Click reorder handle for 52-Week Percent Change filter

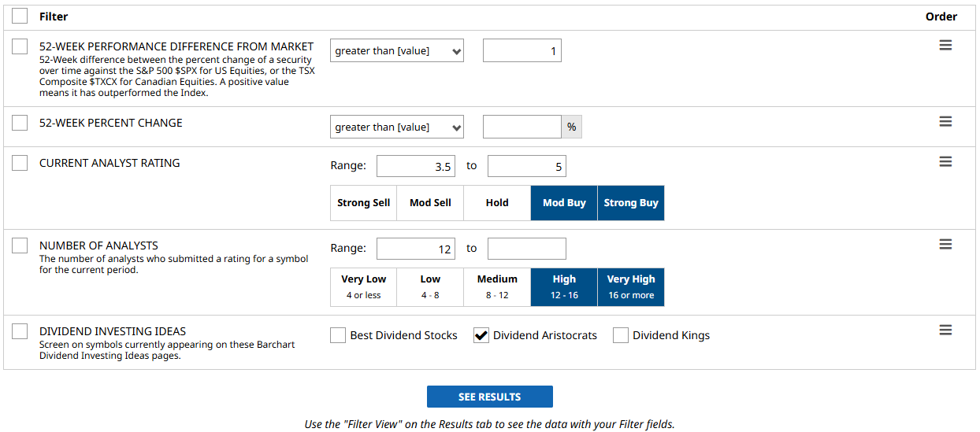tap(945, 122)
